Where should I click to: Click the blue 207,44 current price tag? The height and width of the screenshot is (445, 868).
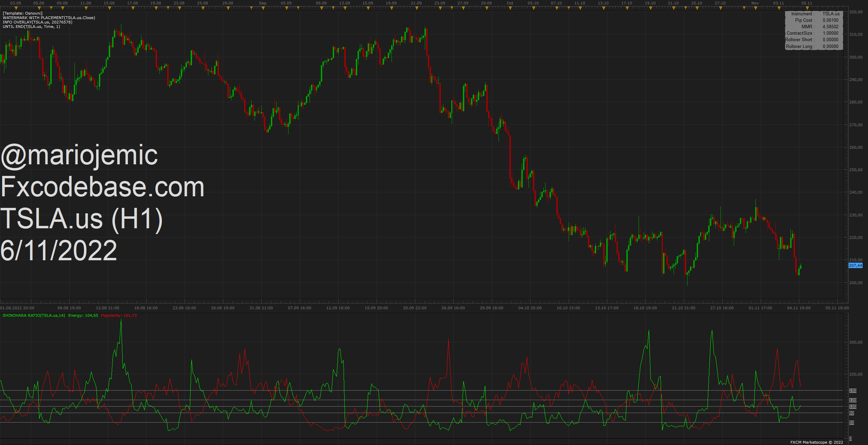coord(855,265)
